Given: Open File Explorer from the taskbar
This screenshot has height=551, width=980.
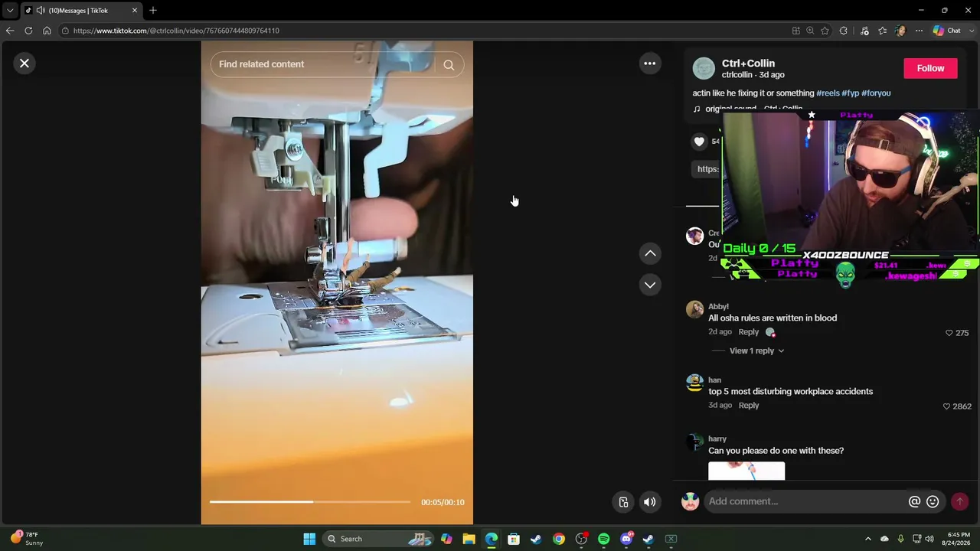Looking at the screenshot, I should [x=469, y=539].
